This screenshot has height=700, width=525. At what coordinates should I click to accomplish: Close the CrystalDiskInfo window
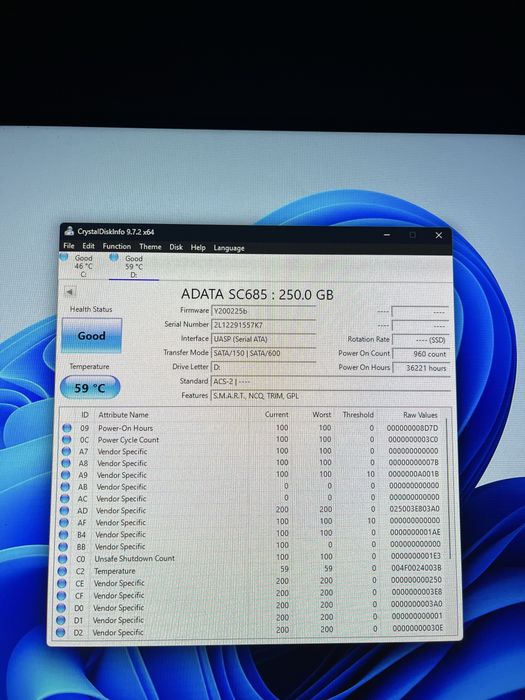tap(438, 235)
